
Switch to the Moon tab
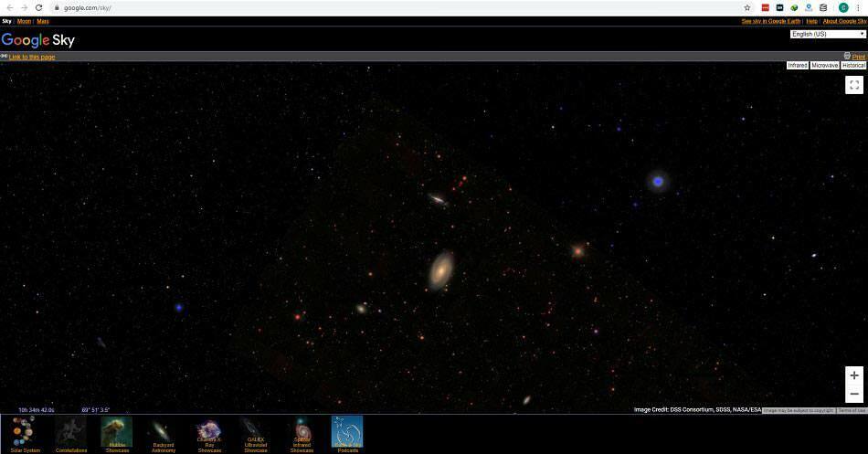(x=24, y=21)
